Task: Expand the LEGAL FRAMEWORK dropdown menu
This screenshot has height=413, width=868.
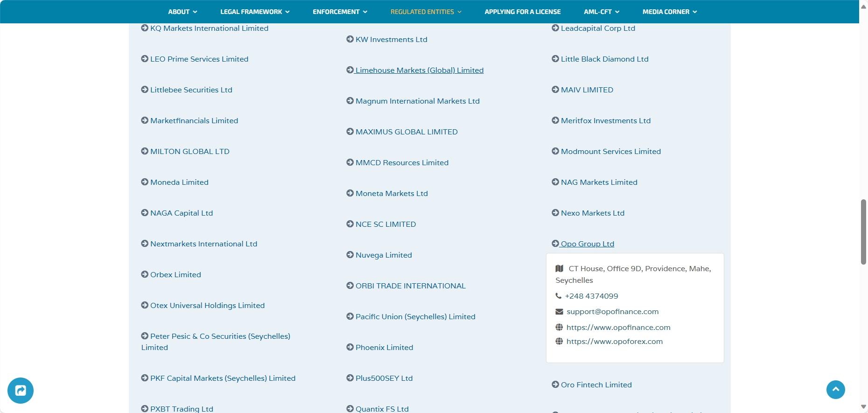Action: point(255,12)
